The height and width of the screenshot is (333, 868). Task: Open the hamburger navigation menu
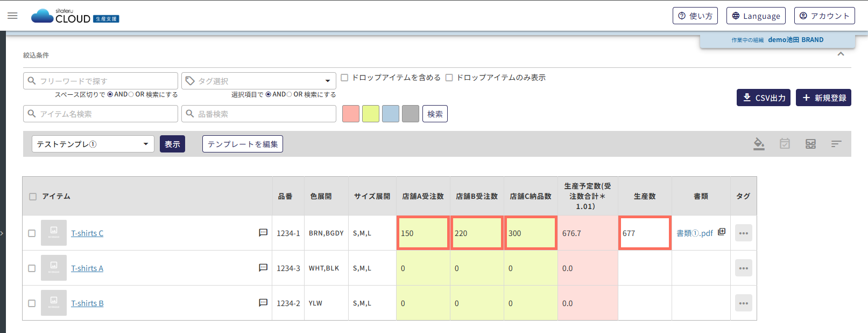coord(12,16)
